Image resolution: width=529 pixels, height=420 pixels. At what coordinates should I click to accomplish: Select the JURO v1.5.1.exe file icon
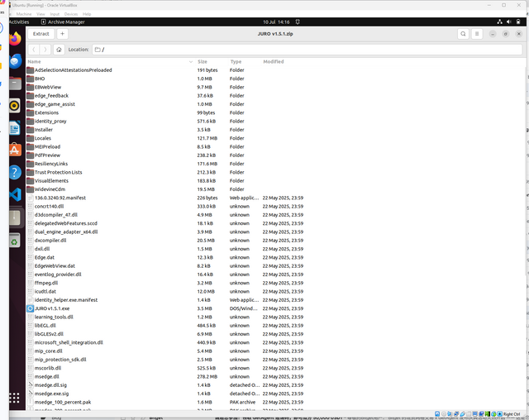(31, 308)
